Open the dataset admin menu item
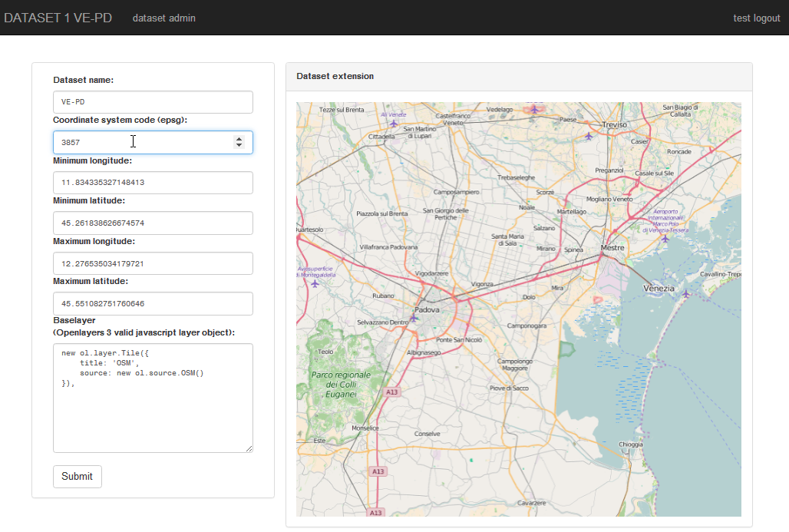The width and height of the screenshot is (789, 532). (x=164, y=18)
